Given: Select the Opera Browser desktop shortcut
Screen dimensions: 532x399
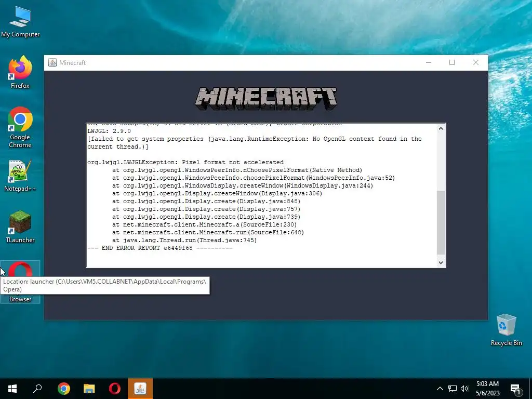Looking at the screenshot, I should tap(20, 282).
